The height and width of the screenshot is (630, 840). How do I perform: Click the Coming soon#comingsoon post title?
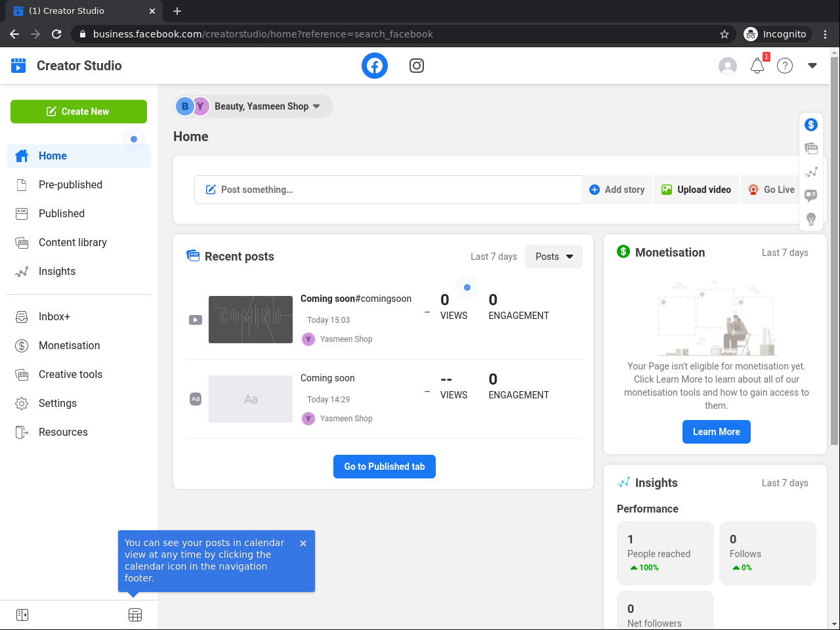pyautogui.click(x=356, y=299)
